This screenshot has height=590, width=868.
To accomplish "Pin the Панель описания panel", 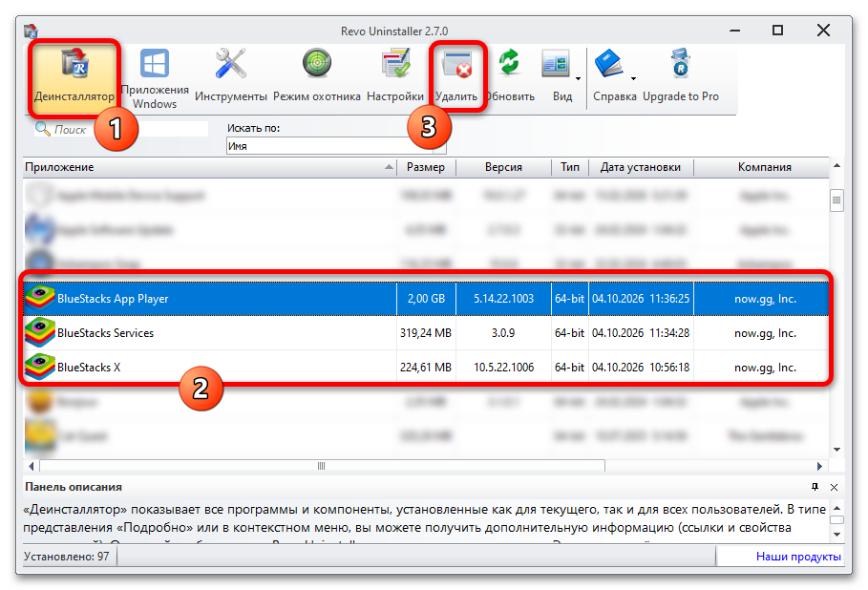I will (x=815, y=487).
